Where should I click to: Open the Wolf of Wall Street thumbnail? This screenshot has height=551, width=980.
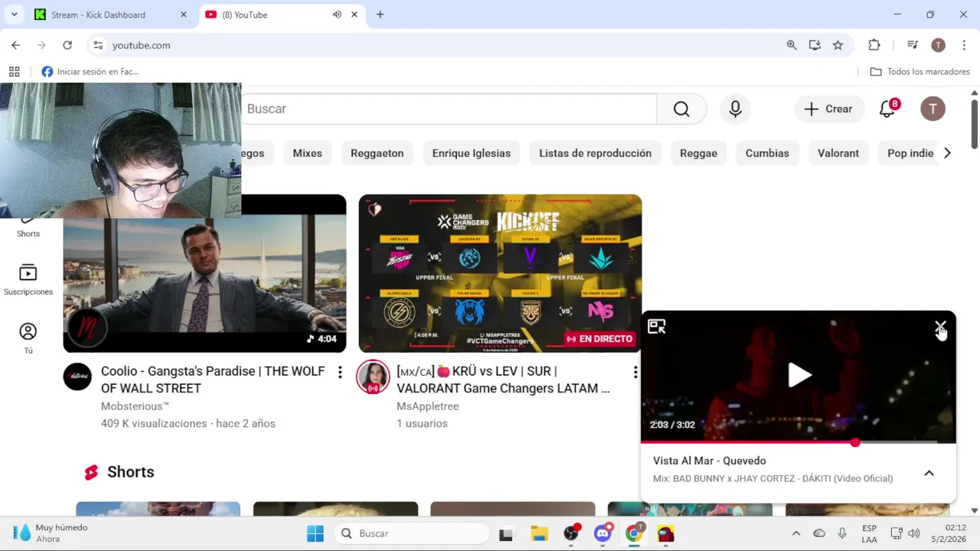pos(204,273)
